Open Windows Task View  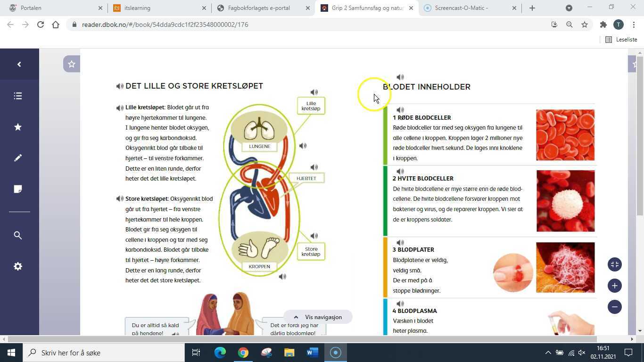pos(196,353)
